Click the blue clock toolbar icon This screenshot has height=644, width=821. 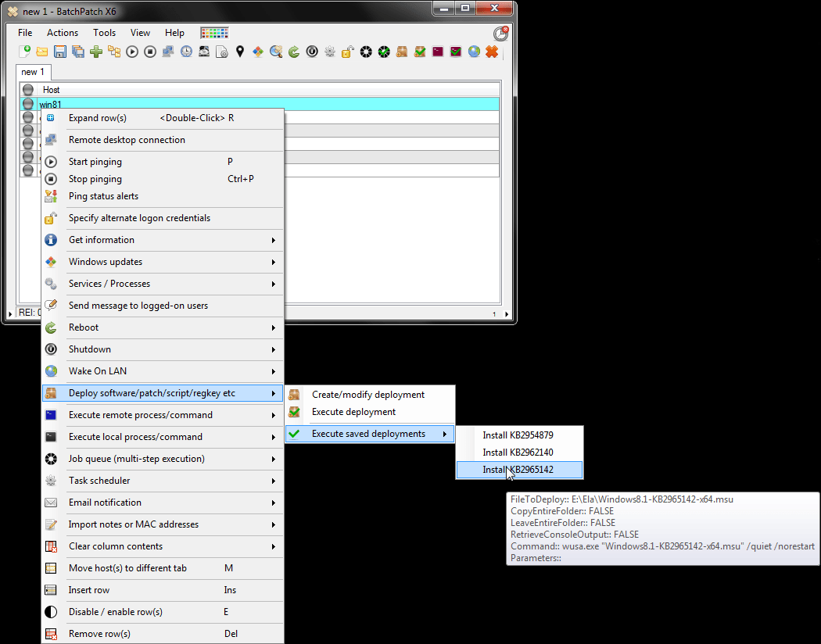pos(186,52)
